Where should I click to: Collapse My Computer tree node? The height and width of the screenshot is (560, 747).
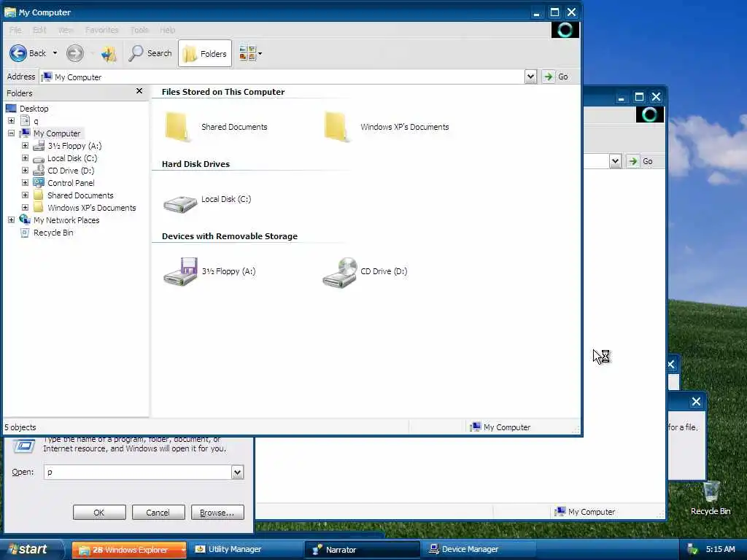click(x=12, y=133)
